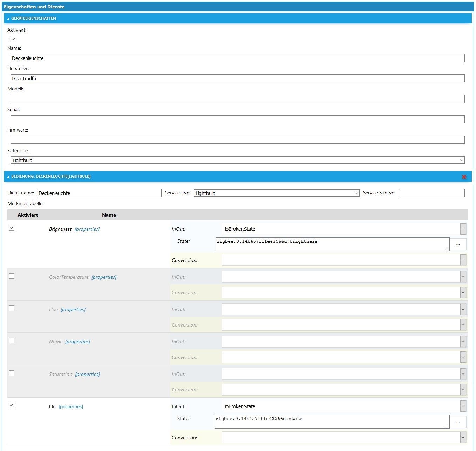The image size is (476, 451).
Task: Focus the Dienstname field
Action: pos(100,193)
